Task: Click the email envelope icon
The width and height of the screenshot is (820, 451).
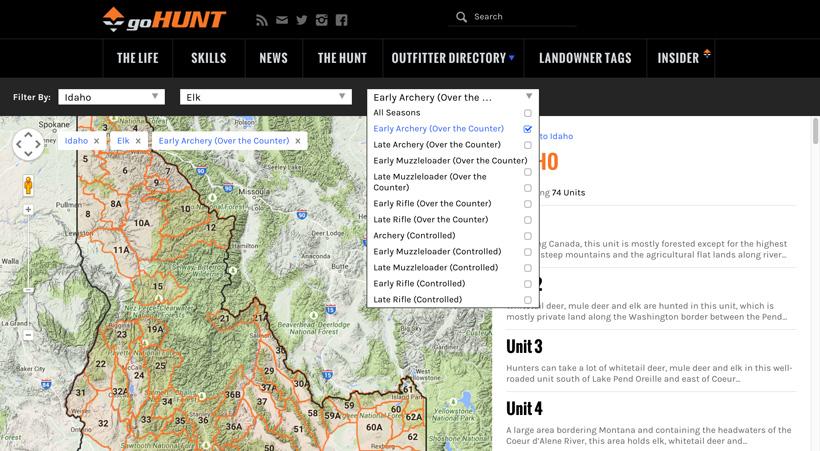Action: tap(282, 20)
